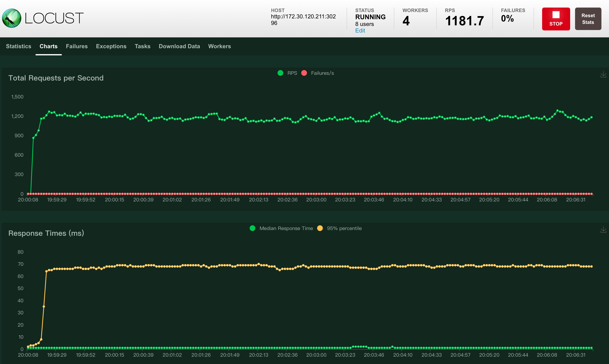Click the host URL text

tap(303, 20)
